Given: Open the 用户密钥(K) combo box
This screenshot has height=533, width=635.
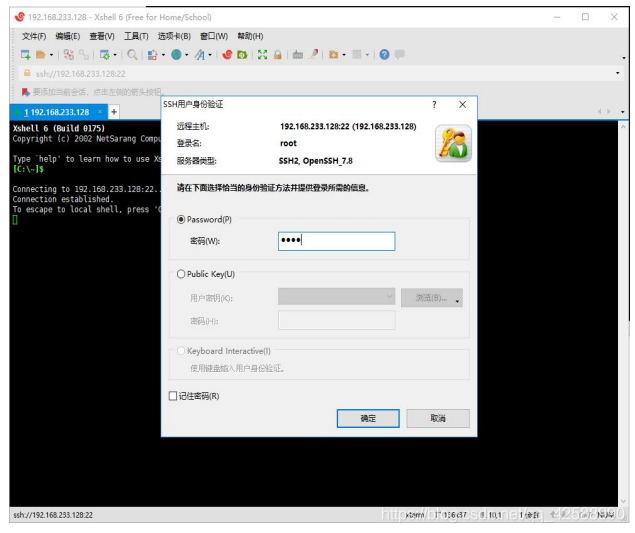Looking at the screenshot, I should click(x=337, y=296).
